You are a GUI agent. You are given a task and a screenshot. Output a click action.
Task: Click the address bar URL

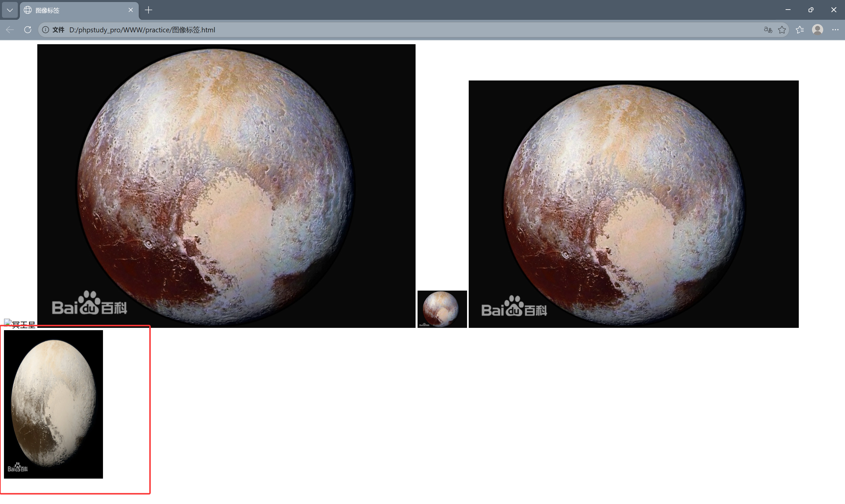(142, 30)
